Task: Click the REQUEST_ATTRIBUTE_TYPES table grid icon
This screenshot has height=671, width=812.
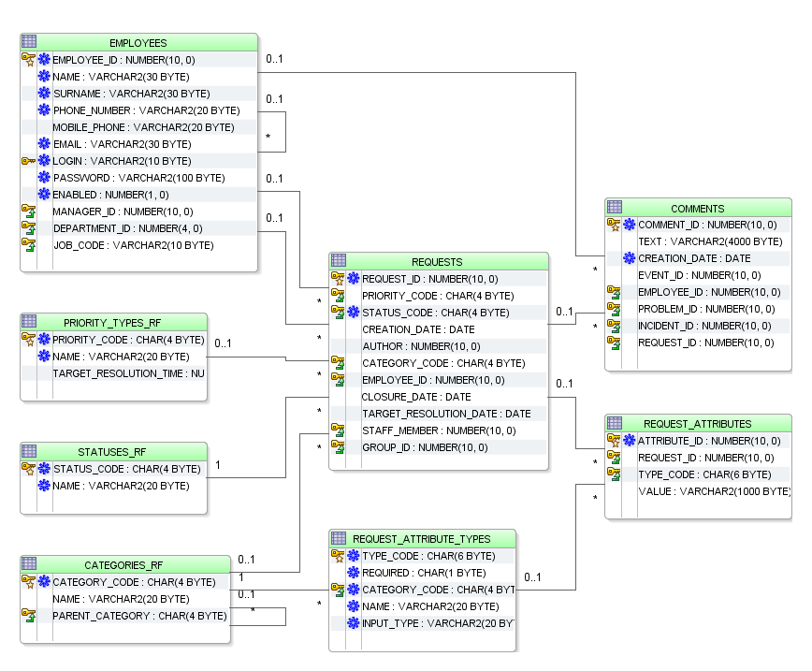Action: (339, 538)
